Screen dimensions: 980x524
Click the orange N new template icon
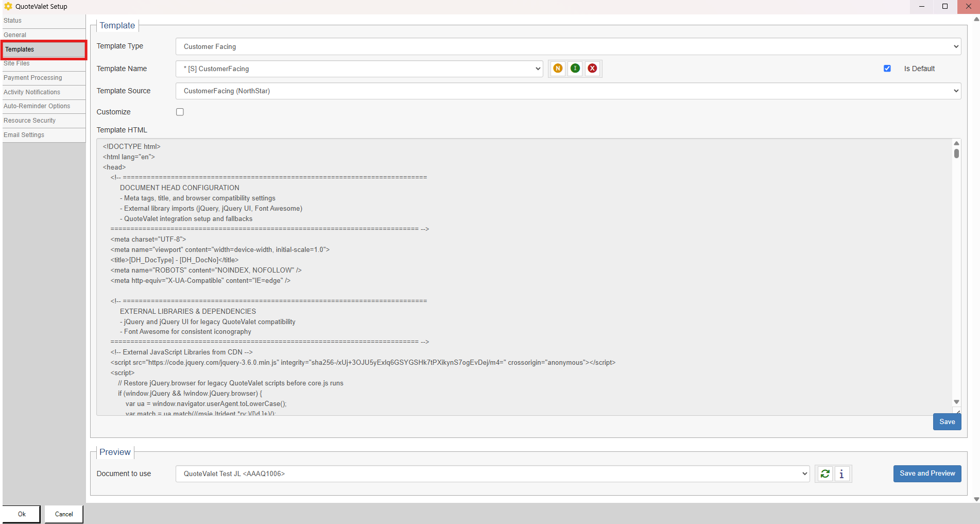(x=558, y=69)
